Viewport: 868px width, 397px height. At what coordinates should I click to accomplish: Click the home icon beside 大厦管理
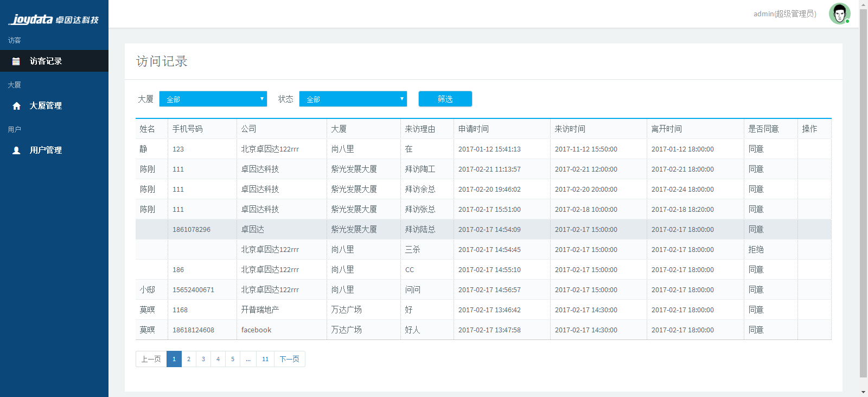16,106
